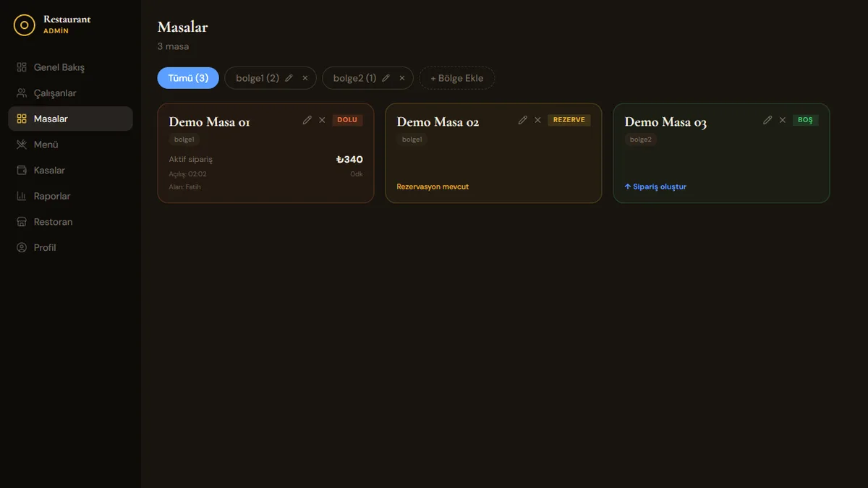This screenshot has height=488, width=868.
Task: Edit Demo Masa 02 using pencil icon
Action: click(523, 120)
